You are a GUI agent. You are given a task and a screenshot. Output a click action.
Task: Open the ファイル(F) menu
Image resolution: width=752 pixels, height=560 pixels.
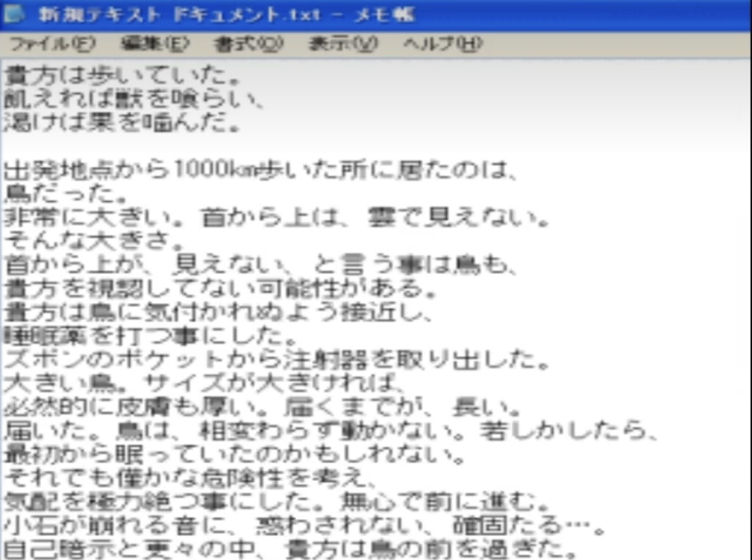click(52, 44)
